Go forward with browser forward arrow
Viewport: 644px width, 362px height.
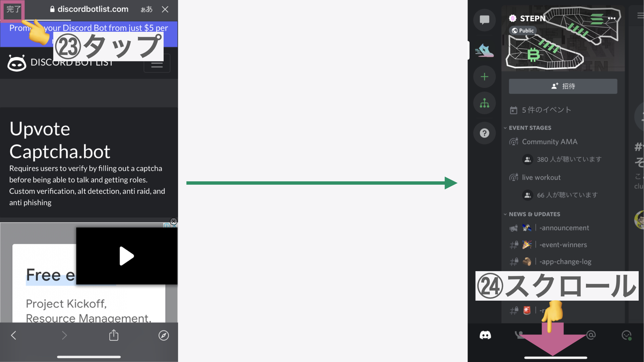(64, 335)
